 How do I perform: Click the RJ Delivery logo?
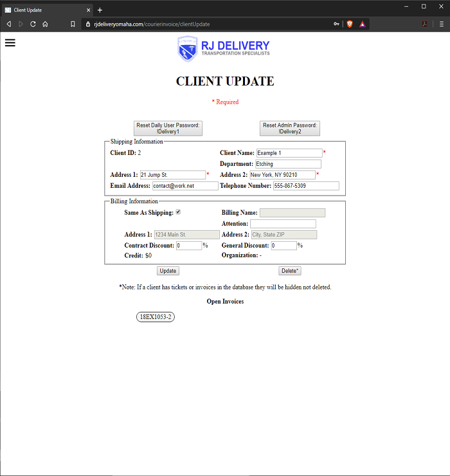point(224,48)
